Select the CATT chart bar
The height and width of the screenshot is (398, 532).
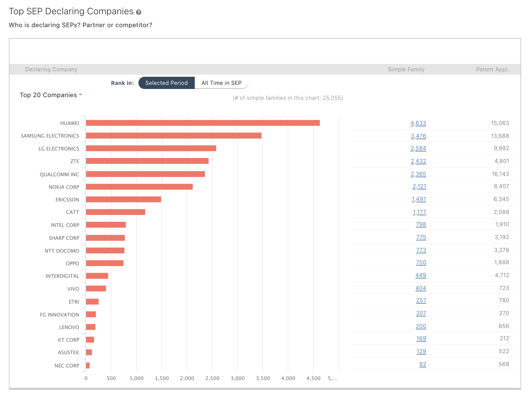(116, 212)
